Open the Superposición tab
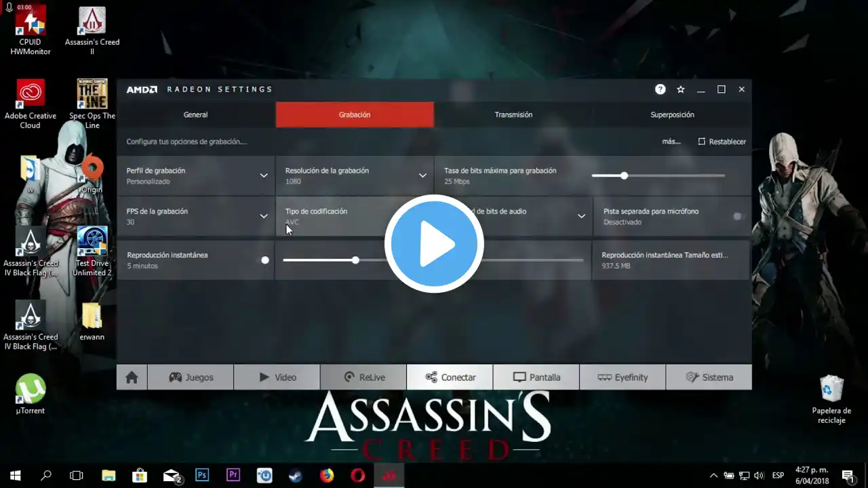 672,115
